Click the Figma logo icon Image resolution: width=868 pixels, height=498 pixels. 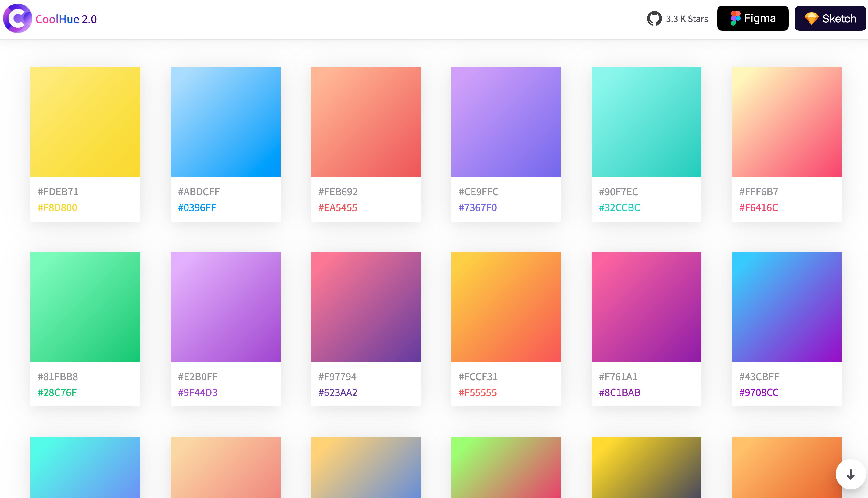click(x=735, y=19)
